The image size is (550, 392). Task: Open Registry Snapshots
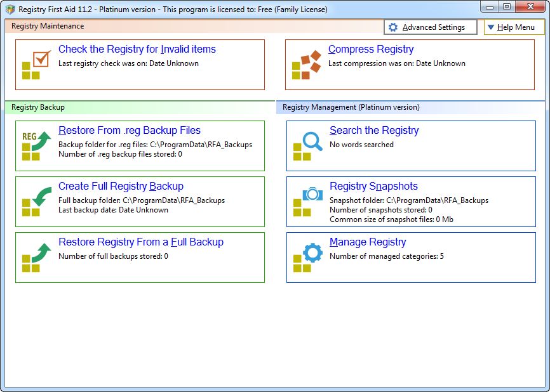click(373, 186)
